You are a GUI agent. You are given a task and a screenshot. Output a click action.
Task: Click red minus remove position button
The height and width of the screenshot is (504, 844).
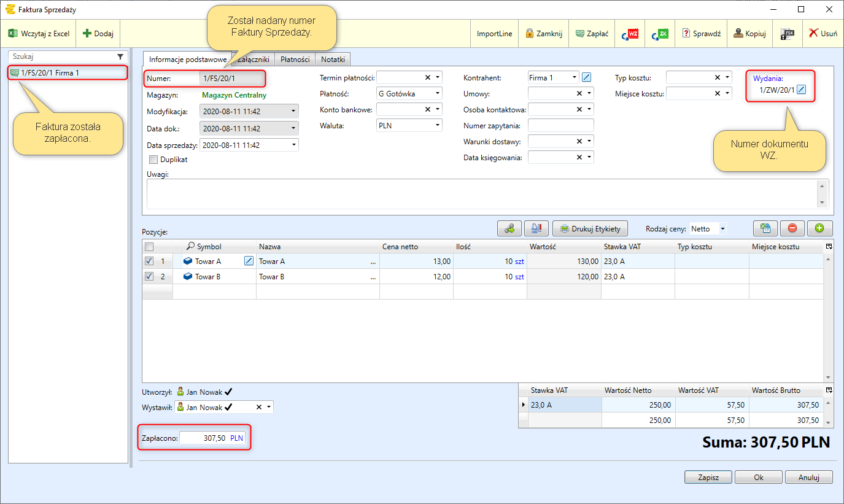tap(792, 228)
